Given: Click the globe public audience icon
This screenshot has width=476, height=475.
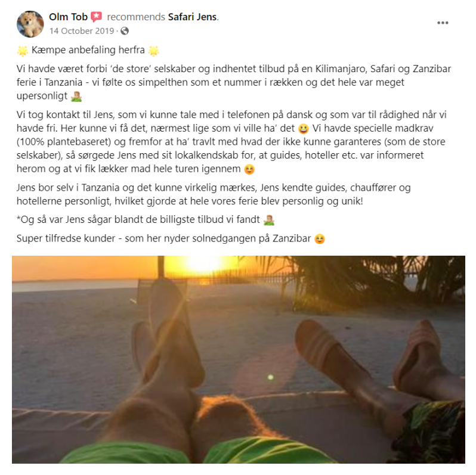Looking at the screenshot, I should 125,31.
